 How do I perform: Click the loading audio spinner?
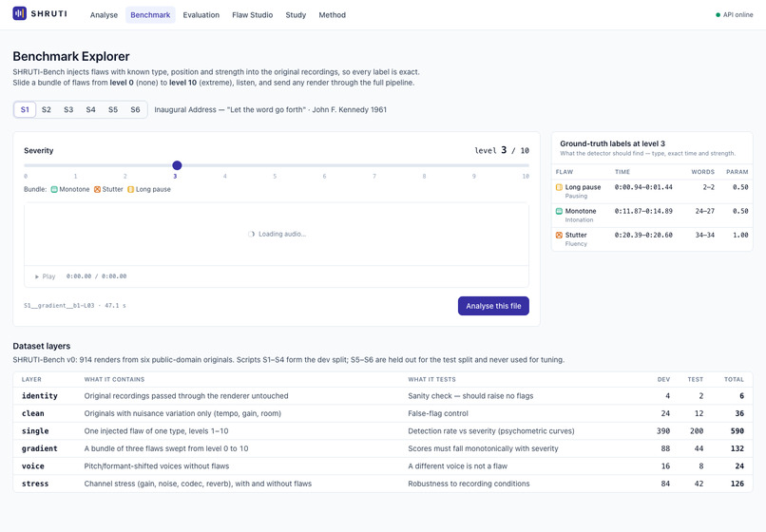click(251, 234)
